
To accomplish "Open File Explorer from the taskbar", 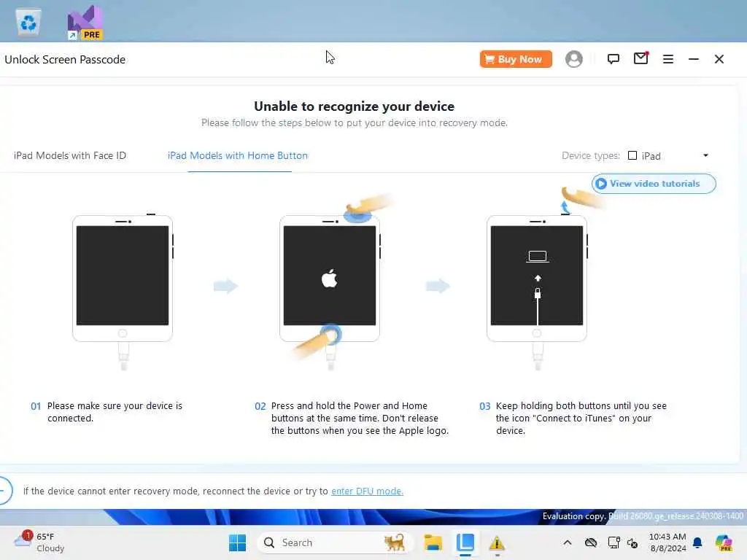I will 433,542.
